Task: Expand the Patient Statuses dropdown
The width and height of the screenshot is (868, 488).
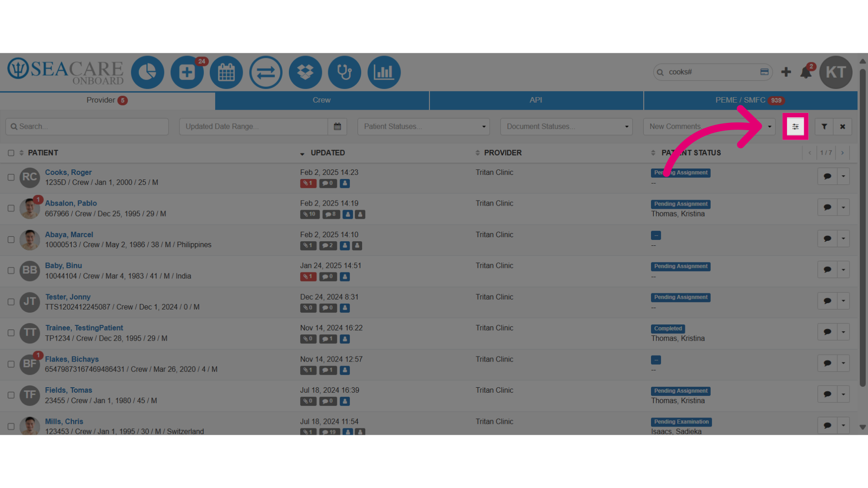Action: pyautogui.click(x=423, y=127)
